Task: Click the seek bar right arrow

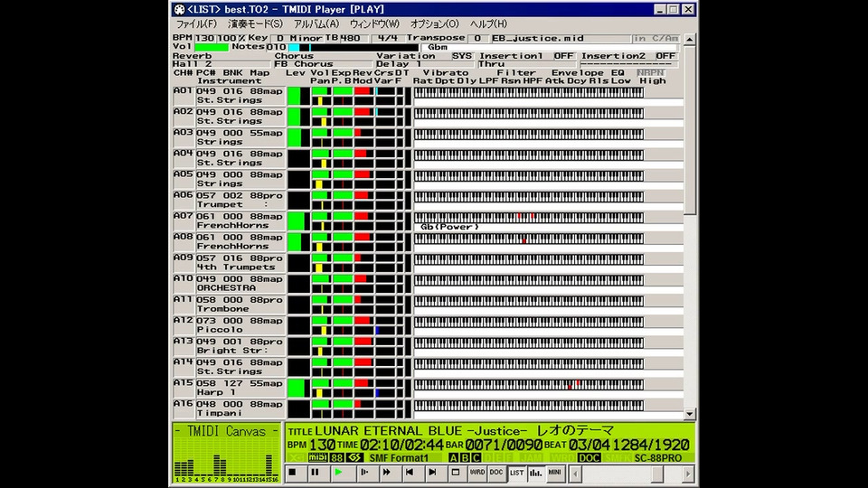Action: pos(688,474)
